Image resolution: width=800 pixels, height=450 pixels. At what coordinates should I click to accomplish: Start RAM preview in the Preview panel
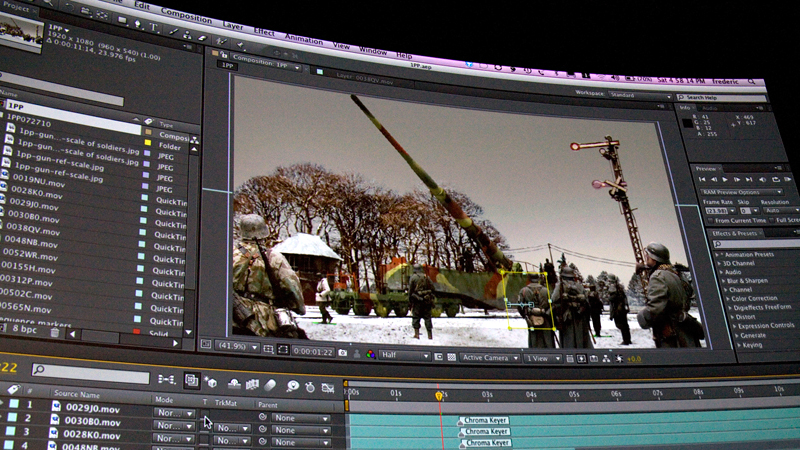(x=788, y=180)
